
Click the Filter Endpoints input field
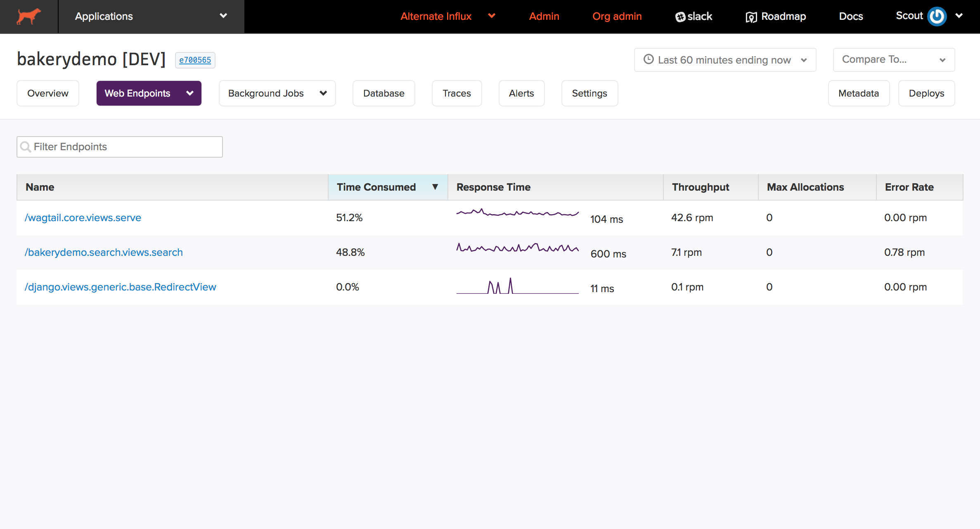[119, 146]
